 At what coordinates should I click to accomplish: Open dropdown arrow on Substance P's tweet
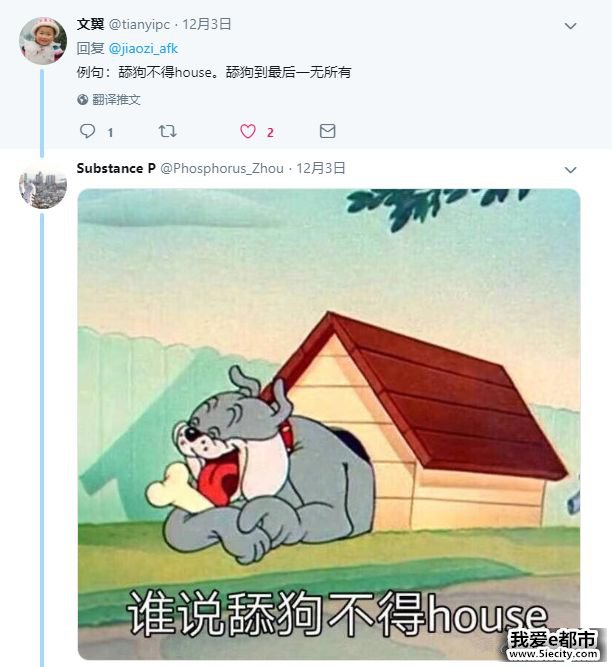pyautogui.click(x=570, y=170)
